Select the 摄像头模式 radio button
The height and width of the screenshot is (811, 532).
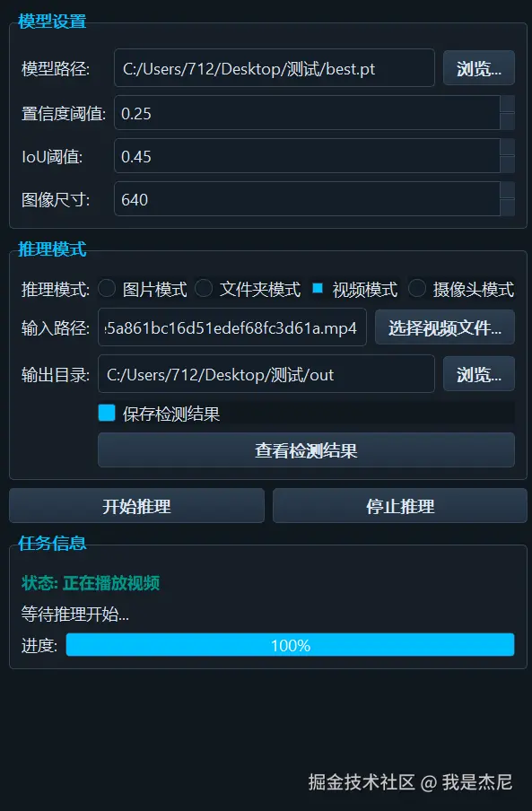[x=417, y=288]
